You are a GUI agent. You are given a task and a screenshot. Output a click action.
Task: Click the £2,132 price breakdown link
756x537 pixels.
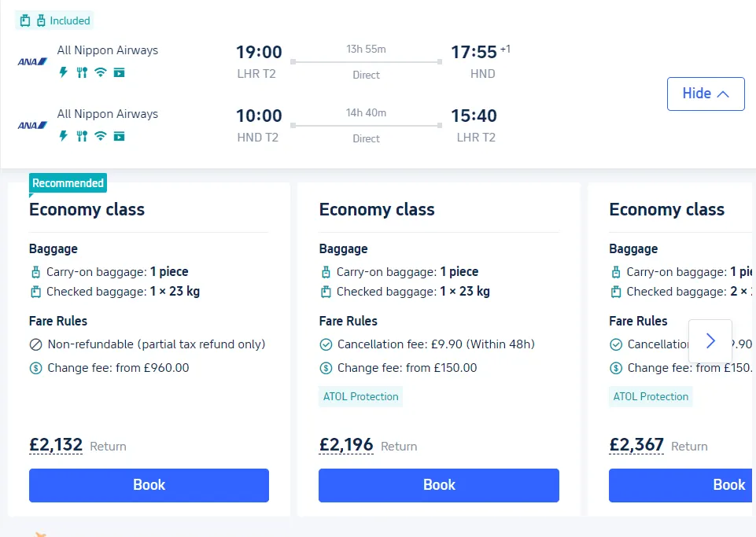click(56, 444)
